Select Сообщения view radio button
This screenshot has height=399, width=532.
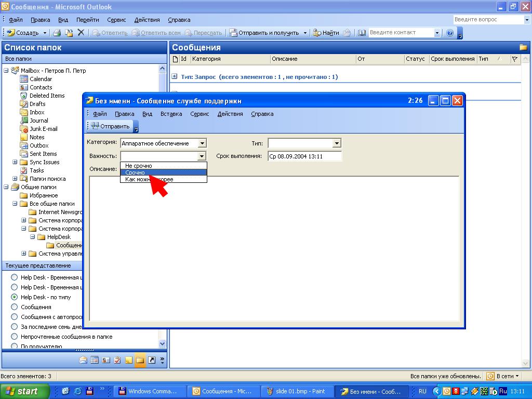coord(14,307)
